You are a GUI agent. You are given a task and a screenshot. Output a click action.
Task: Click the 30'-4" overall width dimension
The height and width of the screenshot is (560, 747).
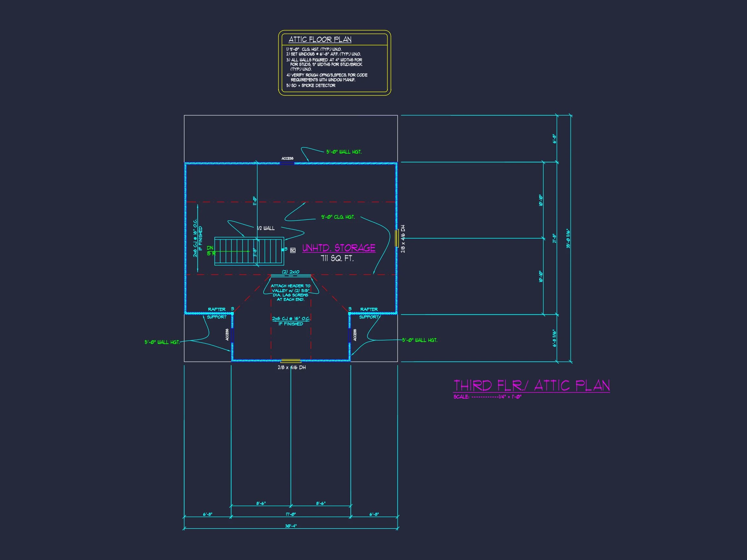coord(291,526)
